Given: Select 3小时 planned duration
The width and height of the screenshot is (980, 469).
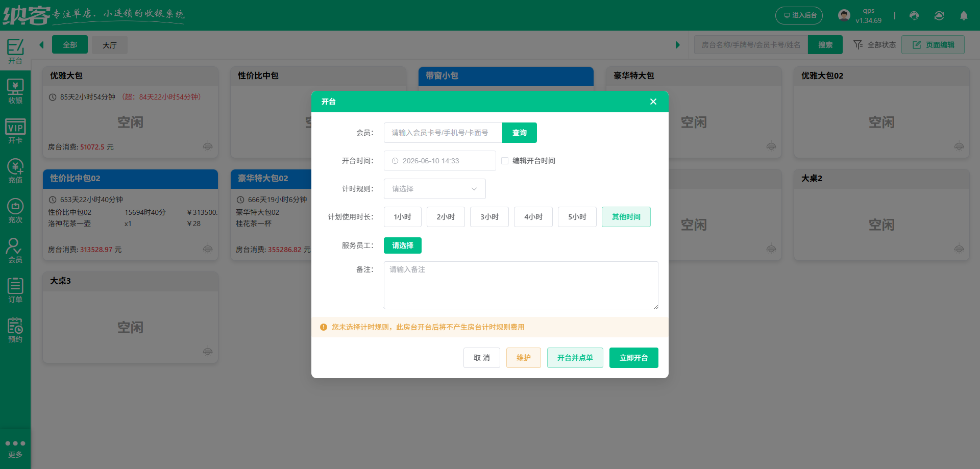Looking at the screenshot, I should 489,217.
